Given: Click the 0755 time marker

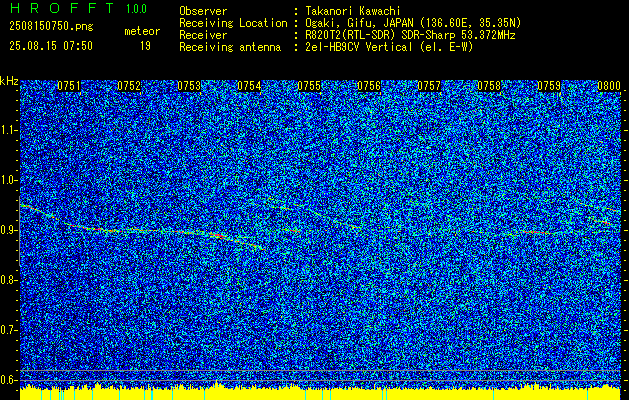Looking at the screenshot, I should click(x=309, y=86).
